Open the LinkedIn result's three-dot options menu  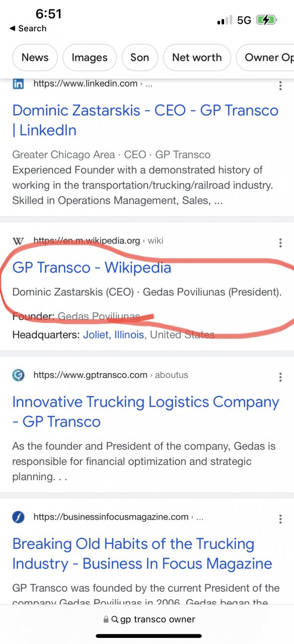pyautogui.click(x=280, y=86)
